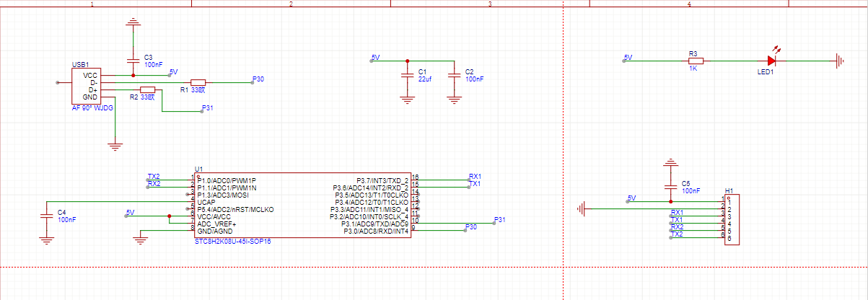This screenshot has height=300, width=868.
Task: Select the R2 resistor on D+ line
Action: coord(147,89)
